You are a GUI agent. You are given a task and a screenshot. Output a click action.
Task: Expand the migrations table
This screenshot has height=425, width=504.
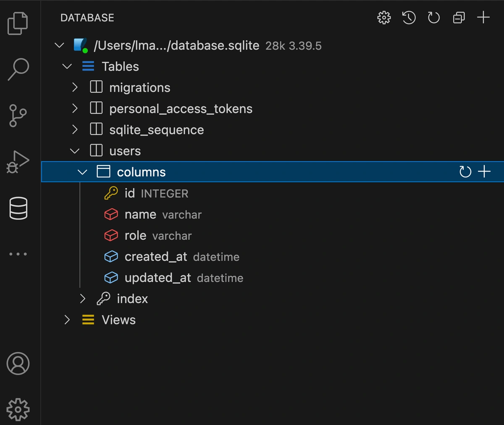pyautogui.click(x=75, y=87)
